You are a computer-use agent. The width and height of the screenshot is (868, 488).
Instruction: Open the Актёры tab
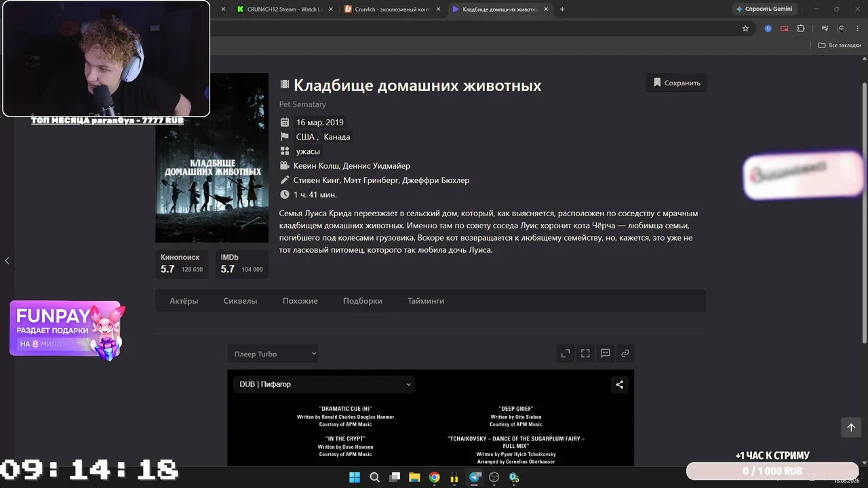(184, 301)
